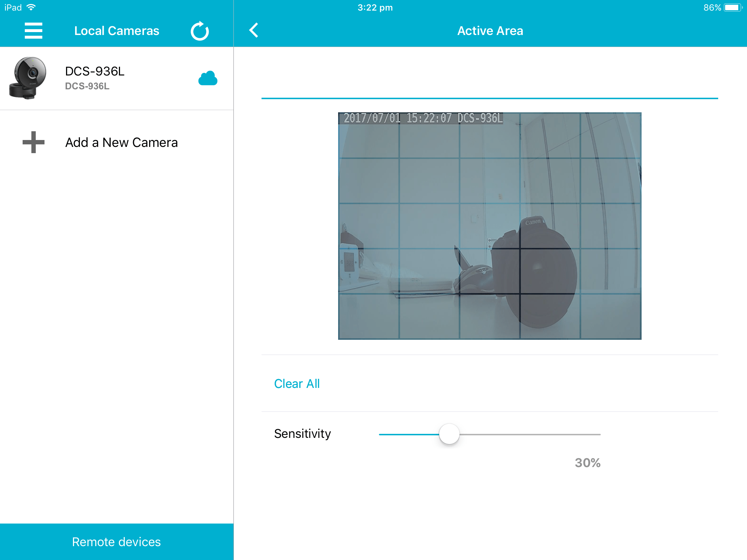Tap the cloud icon for DCS-936L
The image size is (747, 560).
(x=208, y=78)
